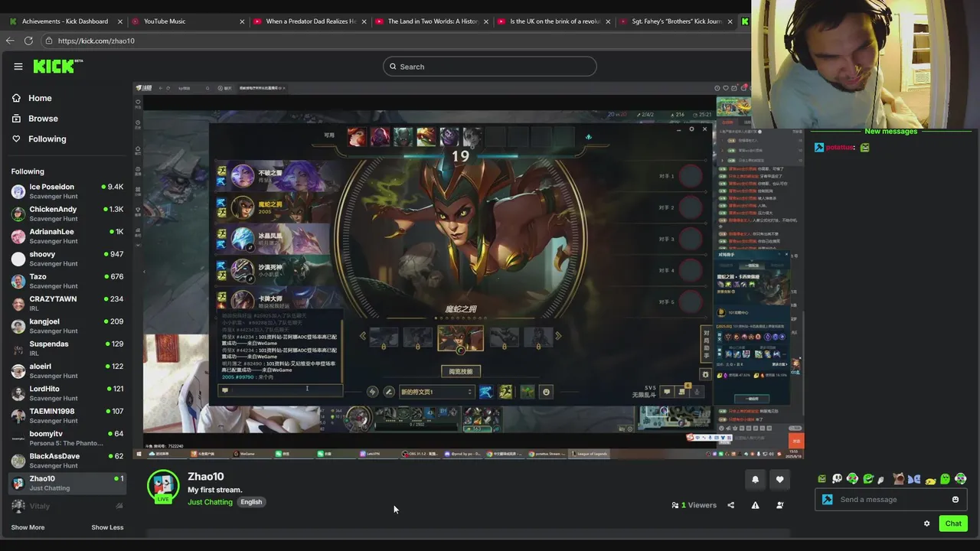The height and width of the screenshot is (551, 980).
Task: Open shoovy's channel in Following list
Action: tap(67, 259)
